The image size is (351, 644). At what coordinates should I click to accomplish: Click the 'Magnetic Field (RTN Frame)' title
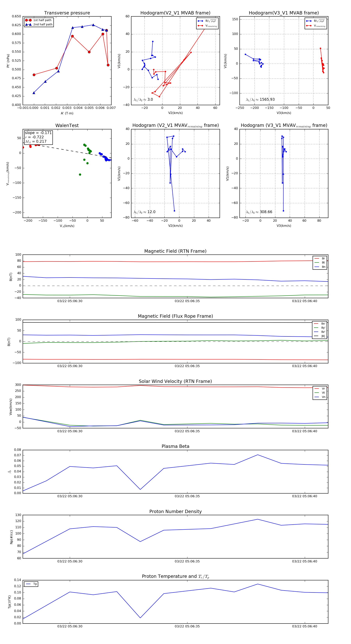tap(175, 251)
